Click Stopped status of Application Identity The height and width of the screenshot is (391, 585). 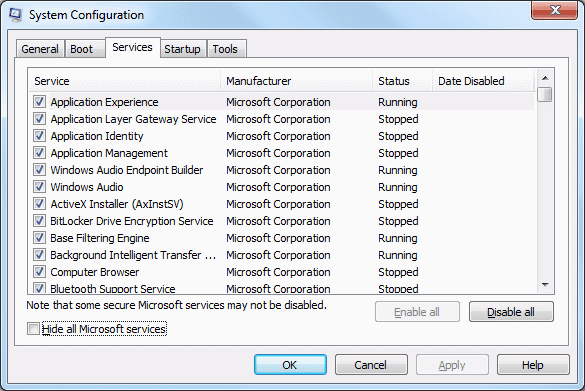(x=398, y=136)
